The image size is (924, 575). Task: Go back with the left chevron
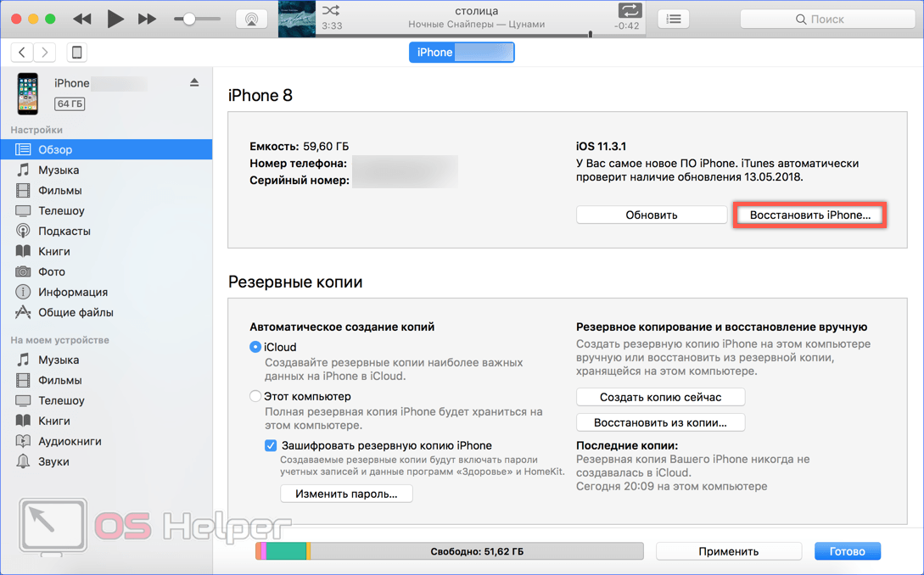pos(22,53)
